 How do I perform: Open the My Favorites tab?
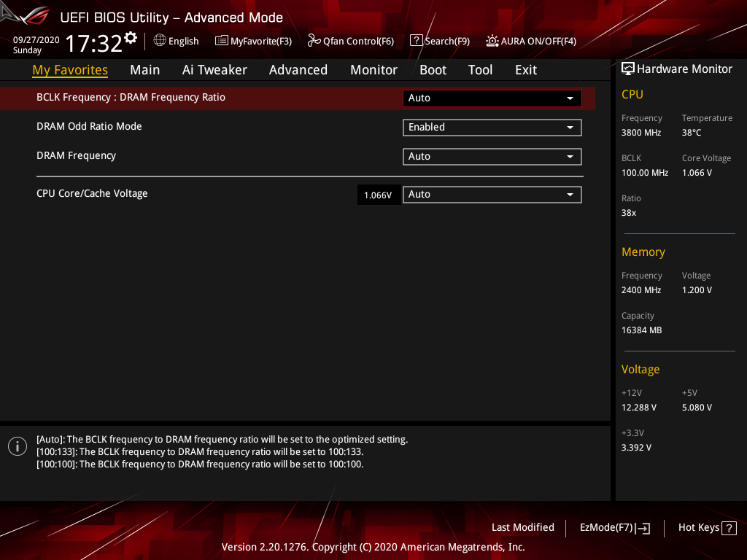click(x=70, y=70)
